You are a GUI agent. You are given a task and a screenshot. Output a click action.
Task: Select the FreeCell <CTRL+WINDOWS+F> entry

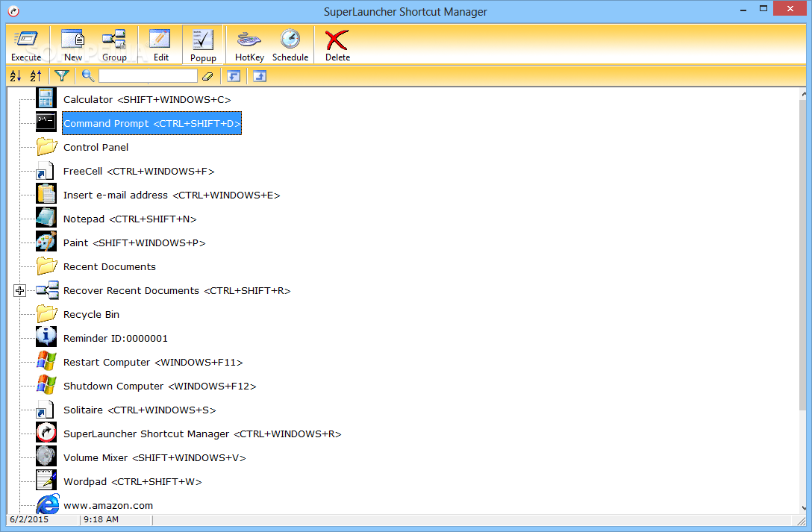tap(139, 172)
